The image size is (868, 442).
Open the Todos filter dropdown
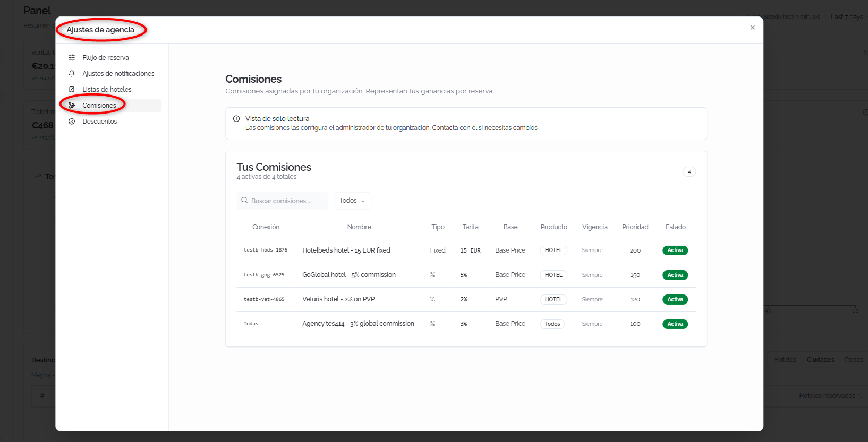tap(352, 201)
